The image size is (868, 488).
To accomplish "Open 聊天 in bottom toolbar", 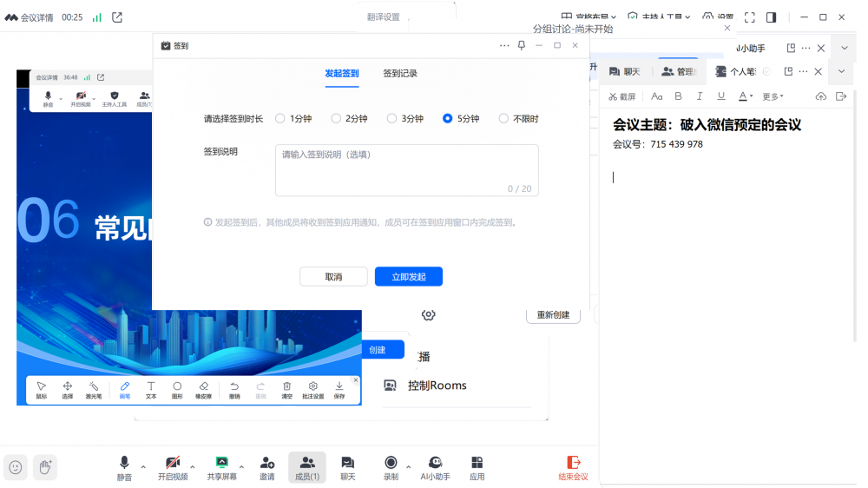I will [348, 468].
